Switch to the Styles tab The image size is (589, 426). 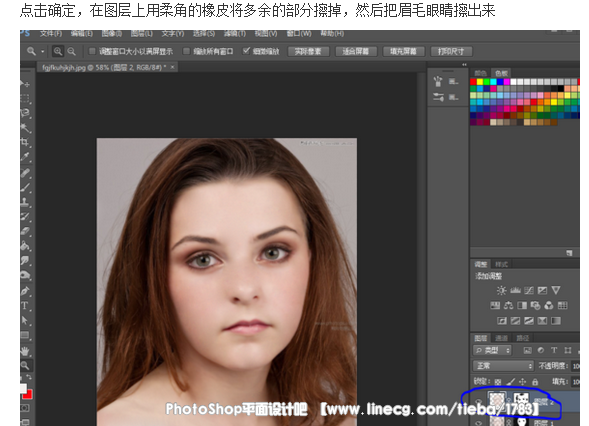click(x=501, y=264)
